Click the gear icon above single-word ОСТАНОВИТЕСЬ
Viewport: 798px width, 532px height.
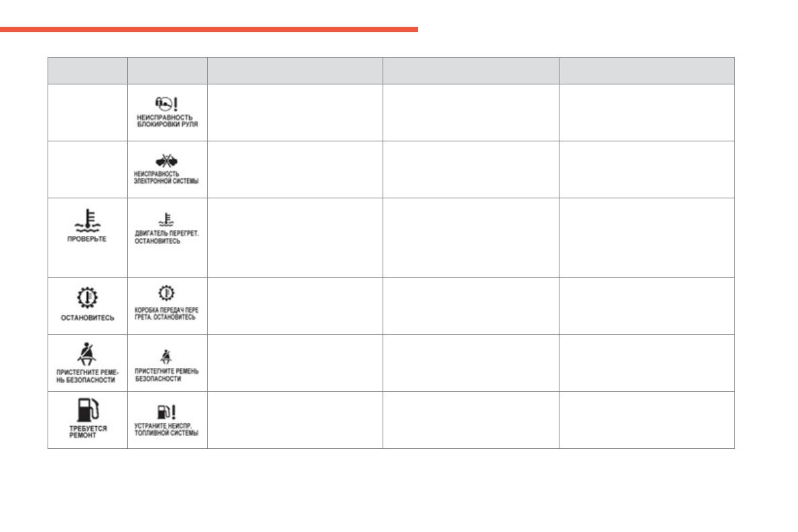(87, 296)
